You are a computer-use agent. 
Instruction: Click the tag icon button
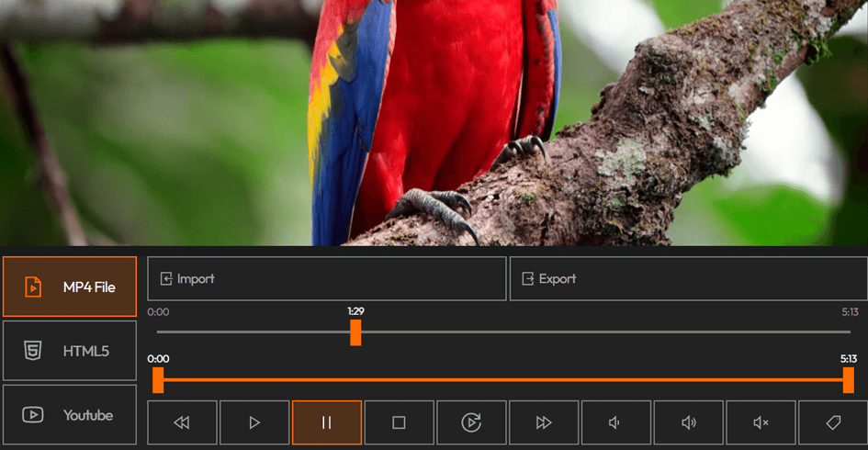pyautogui.click(x=833, y=422)
